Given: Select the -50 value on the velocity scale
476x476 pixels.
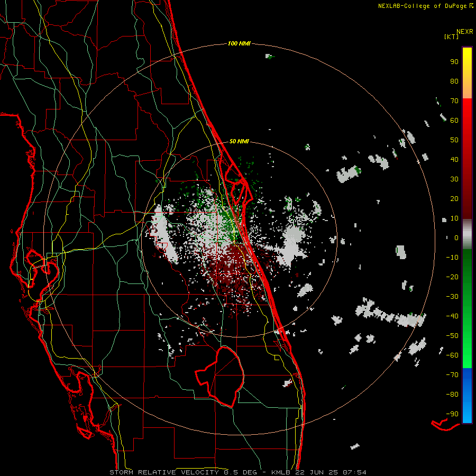Looking at the screenshot, I should [x=452, y=336].
